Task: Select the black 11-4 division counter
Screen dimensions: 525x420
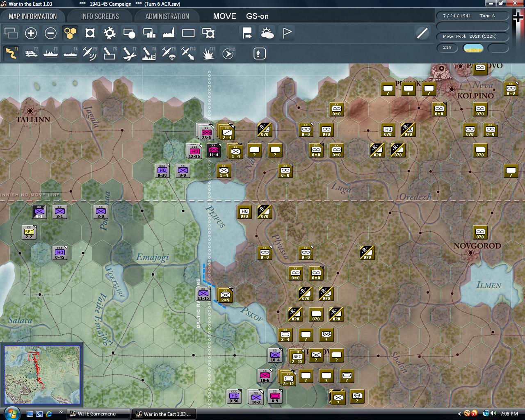Action: [213, 150]
